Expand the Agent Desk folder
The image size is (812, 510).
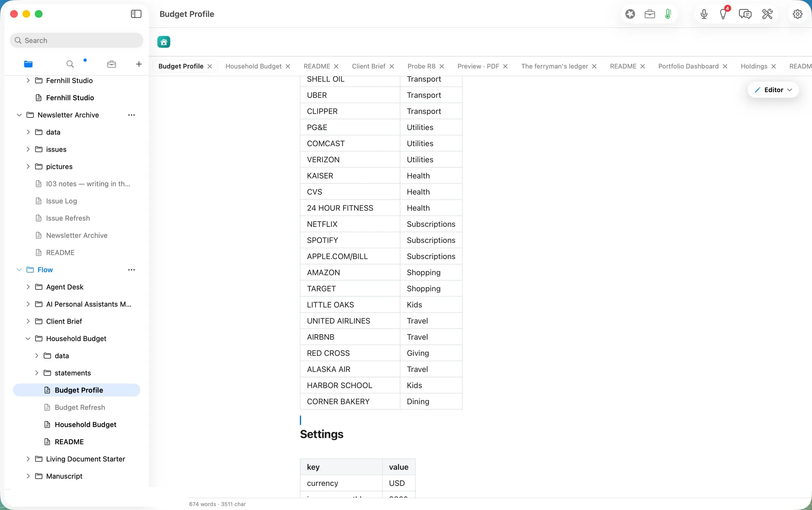coord(28,287)
